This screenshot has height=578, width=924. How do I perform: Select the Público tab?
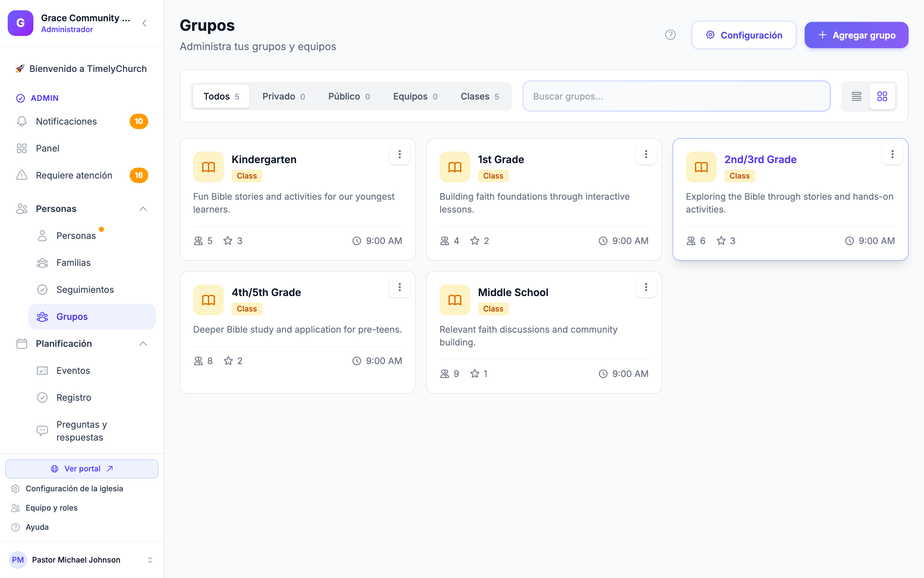pos(349,96)
